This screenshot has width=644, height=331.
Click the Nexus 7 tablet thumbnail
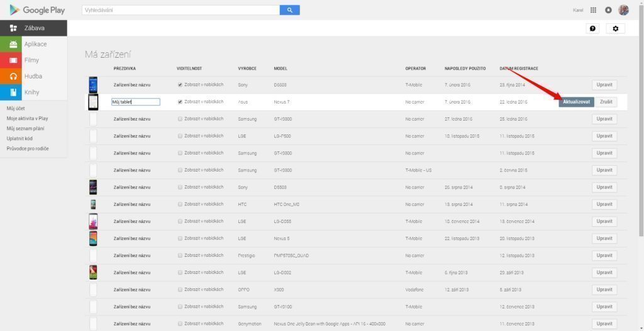(x=93, y=102)
